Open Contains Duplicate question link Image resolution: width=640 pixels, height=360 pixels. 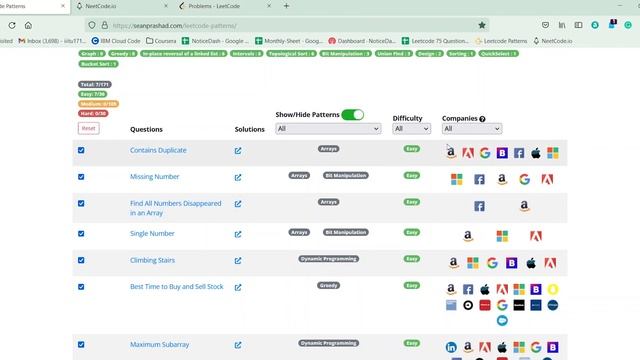click(158, 150)
